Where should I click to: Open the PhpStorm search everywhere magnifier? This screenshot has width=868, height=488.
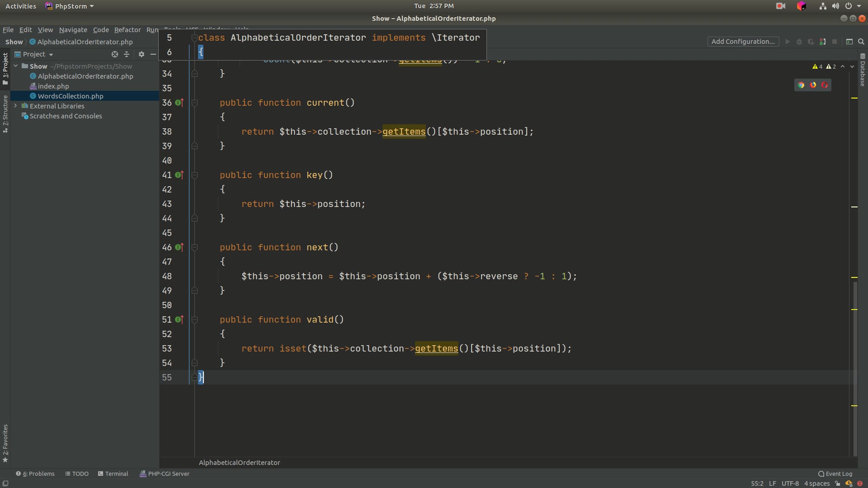click(x=862, y=41)
